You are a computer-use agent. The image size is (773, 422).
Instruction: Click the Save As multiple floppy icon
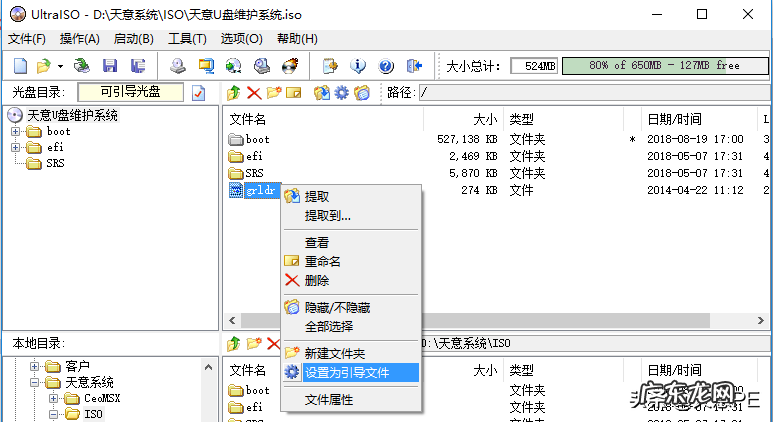pos(138,66)
